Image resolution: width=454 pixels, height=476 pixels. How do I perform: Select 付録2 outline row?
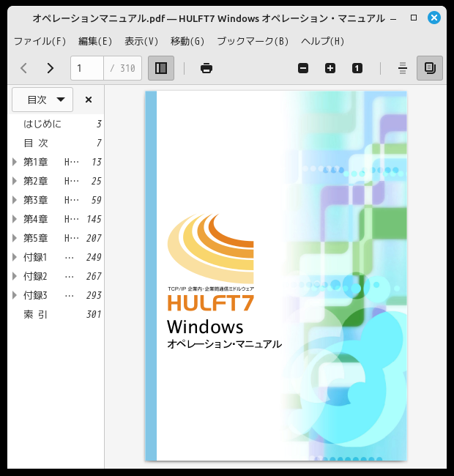(x=56, y=276)
